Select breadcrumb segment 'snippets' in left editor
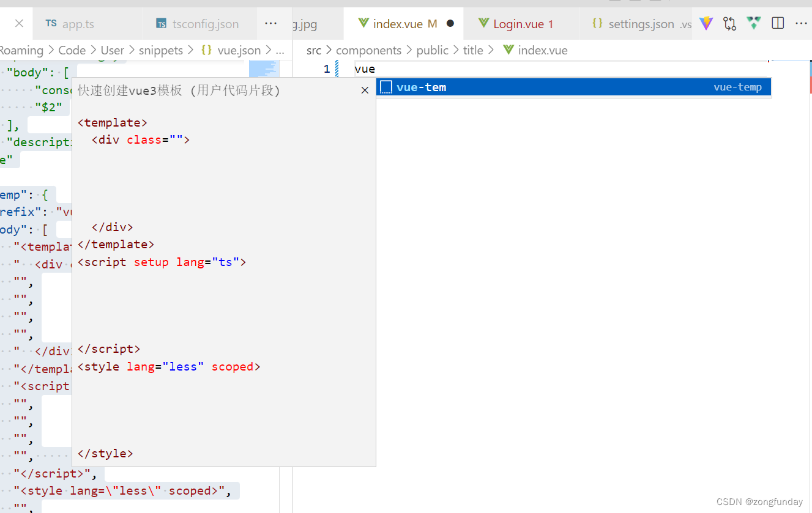Screen dimensions: 812x513 pyautogui.click(x=161, y=50)
